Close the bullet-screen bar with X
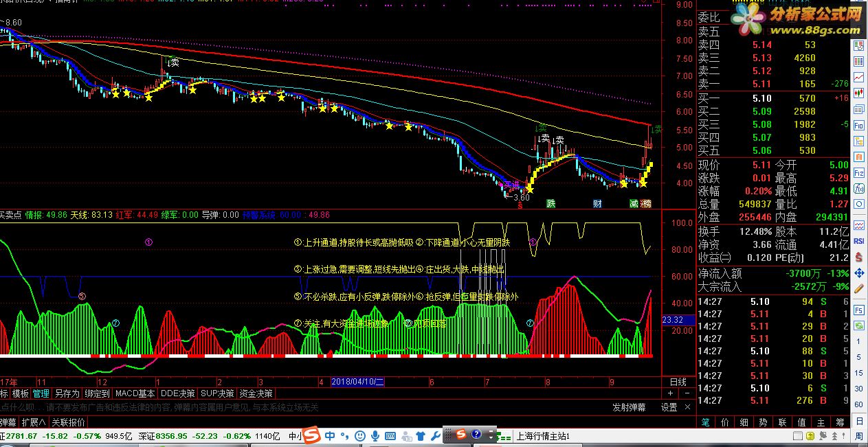The height and width of the screenshot is (447, 868). click(x=689, y=406)
